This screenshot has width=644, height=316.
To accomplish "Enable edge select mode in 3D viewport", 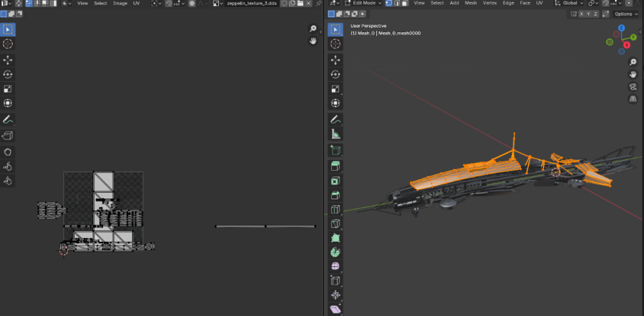I will 396,3.
